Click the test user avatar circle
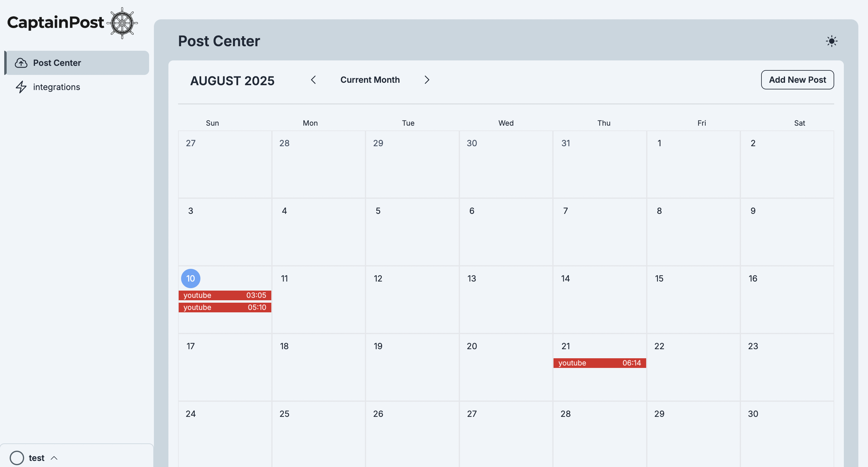The width and height of the screenshot is (868, 467). [17, 458]
